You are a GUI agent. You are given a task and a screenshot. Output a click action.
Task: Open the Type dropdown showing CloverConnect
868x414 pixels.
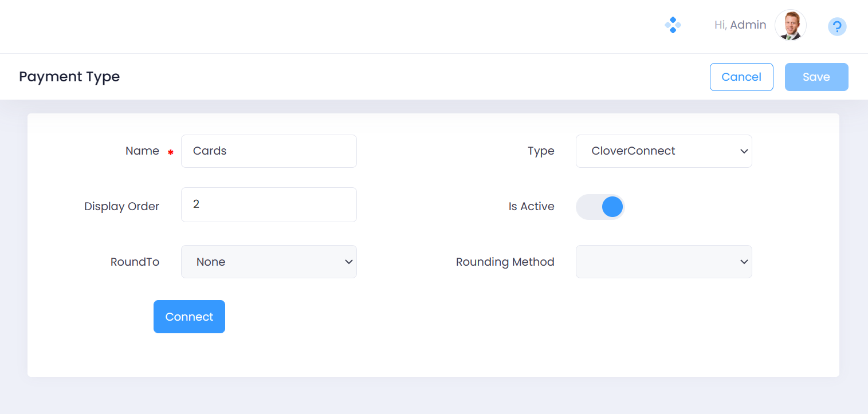click(x=663, y=151)
